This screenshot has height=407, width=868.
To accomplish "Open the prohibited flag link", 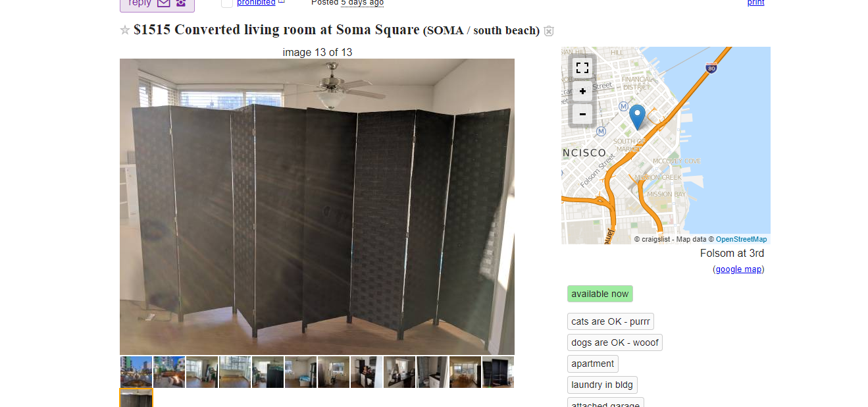I will click(256, 3).
